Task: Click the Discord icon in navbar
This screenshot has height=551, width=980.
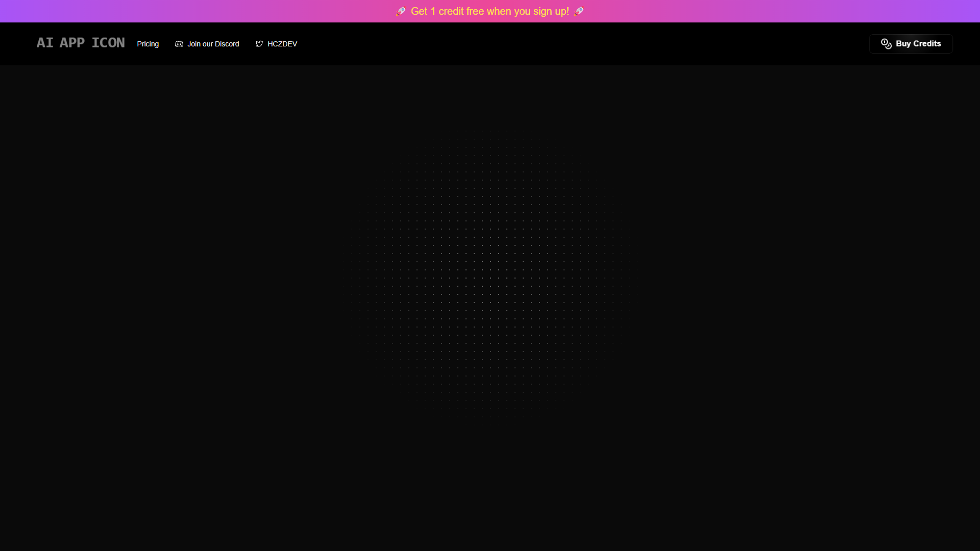Action: coord(179,44)
